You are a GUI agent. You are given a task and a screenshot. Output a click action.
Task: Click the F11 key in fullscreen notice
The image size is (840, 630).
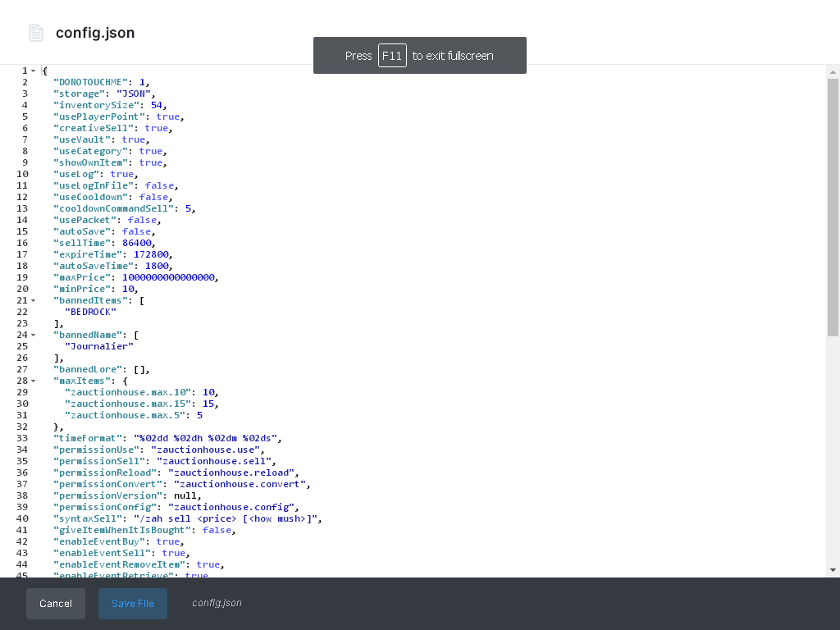click(392, 56)
